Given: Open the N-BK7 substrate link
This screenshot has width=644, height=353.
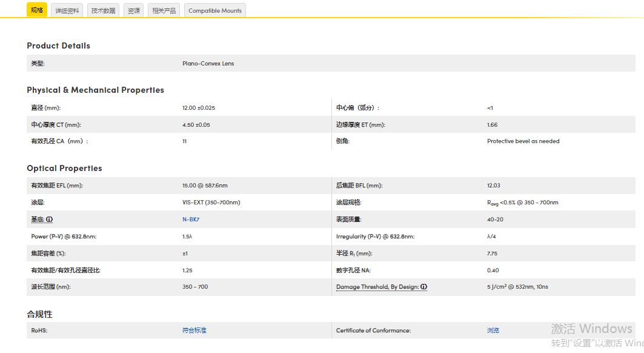Looking at the screenshot, I should point(191,220).
